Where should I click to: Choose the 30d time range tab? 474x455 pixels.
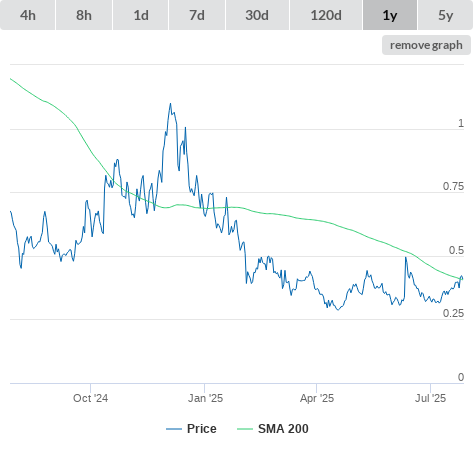(257, 15)
